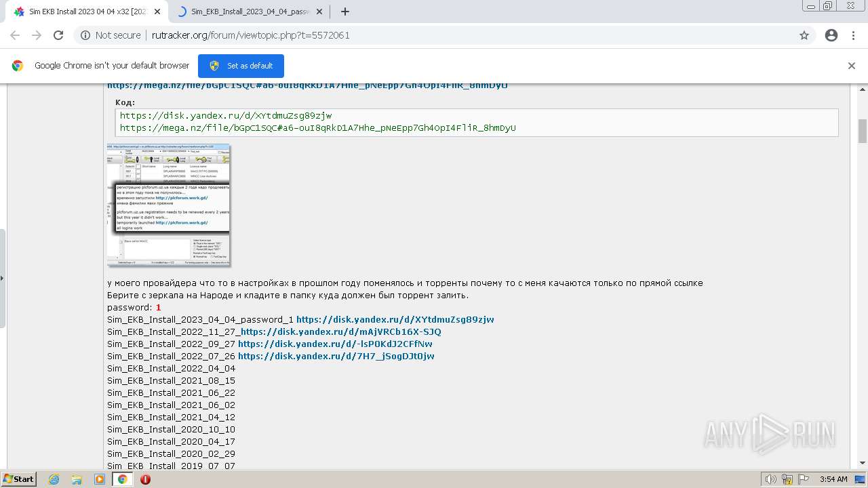This screenshot has width=868, height=488.
Task: Open the Action Center flag tray icon
Action: 803,479
